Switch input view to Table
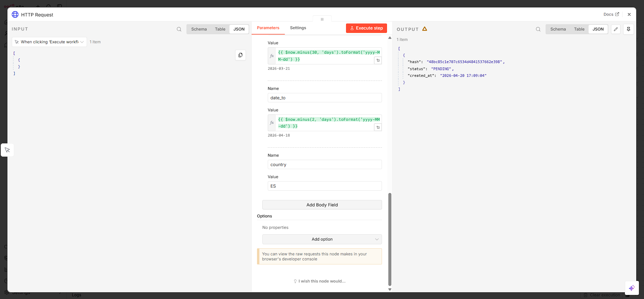This screenshot has height=299, width=644. (220, 29)
